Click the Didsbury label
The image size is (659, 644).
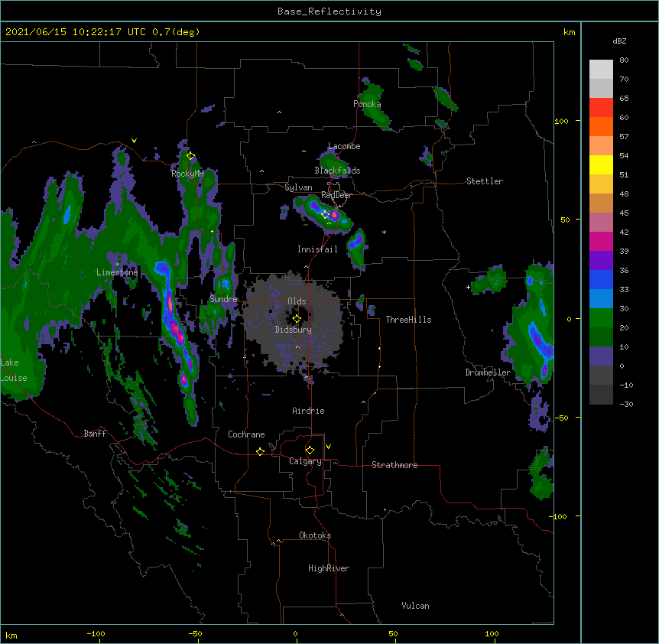[294, 330]
